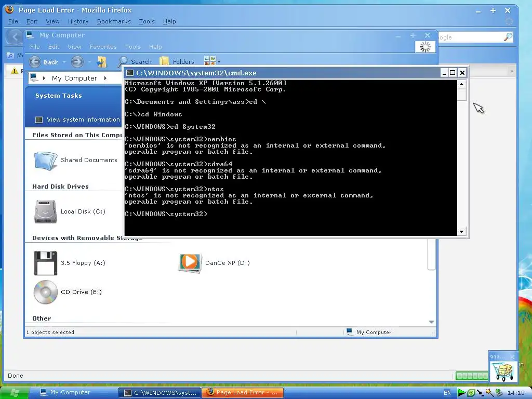Open Firefox tab list dropdown arrow
Image resolution: width=532 pixels, height=399 pixels.
coord(512,71)
